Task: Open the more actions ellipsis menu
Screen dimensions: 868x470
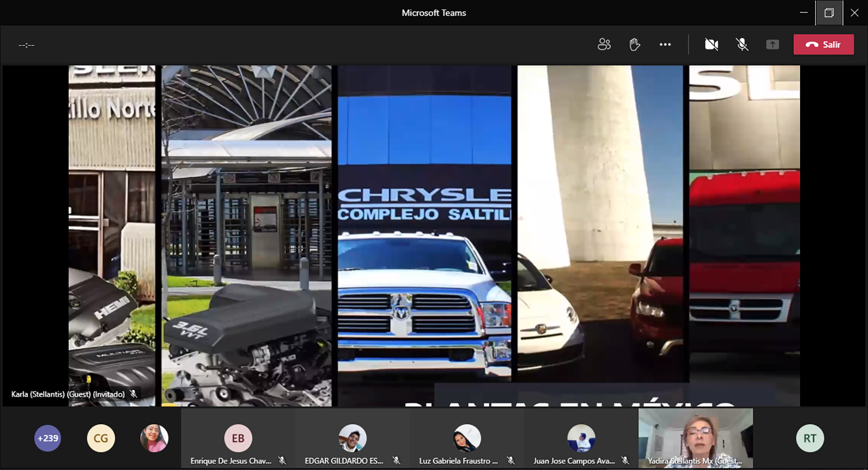Action: coord(665,44)
